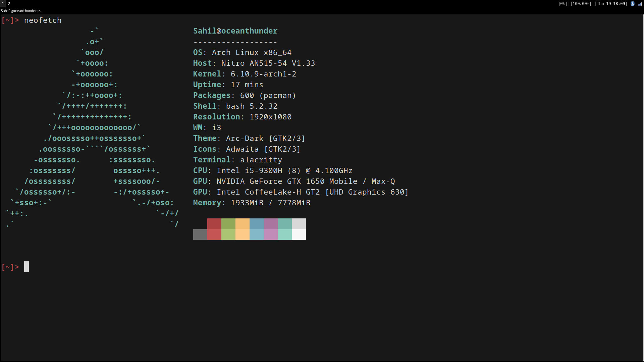The width and height of the screenshot is (644, 362).
Task: Click the Memory usage line in neofetch
Action: [x=252, y=203]
